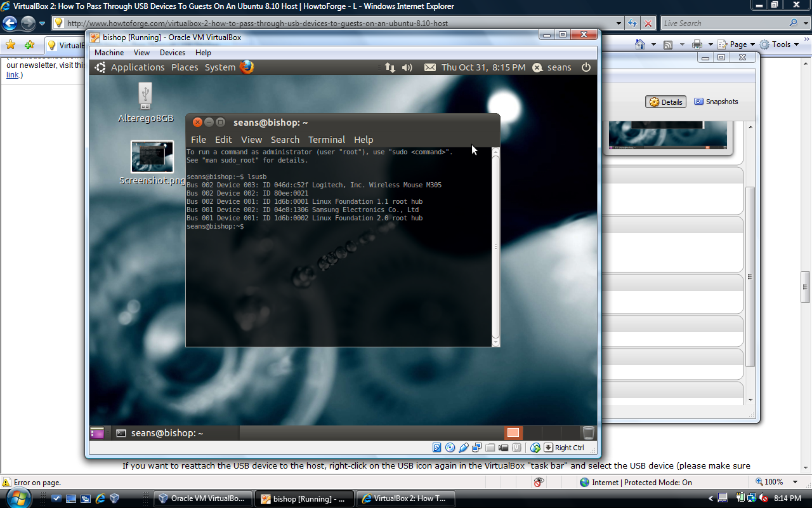This screenshot has width=812, height=508.
Task: Click the seans@bishop terminal taskbar button
Action: click(176, 433)
